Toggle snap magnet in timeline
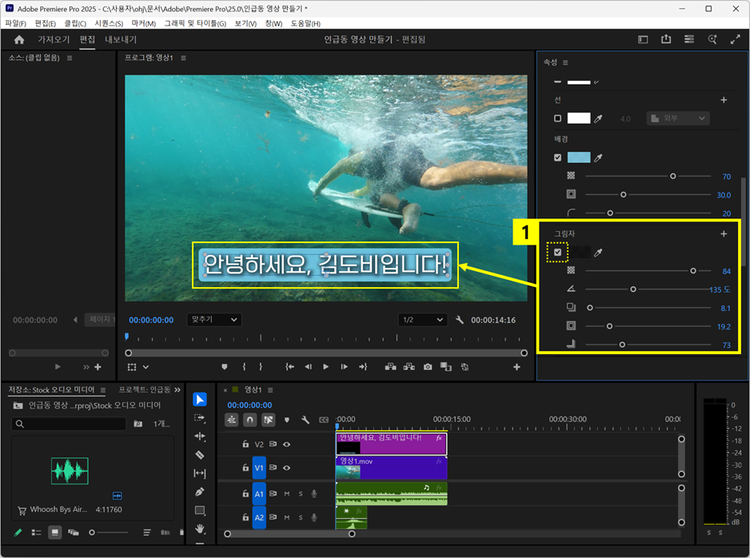This screenshot has width=750, height=558. click(x=250, y=420)
